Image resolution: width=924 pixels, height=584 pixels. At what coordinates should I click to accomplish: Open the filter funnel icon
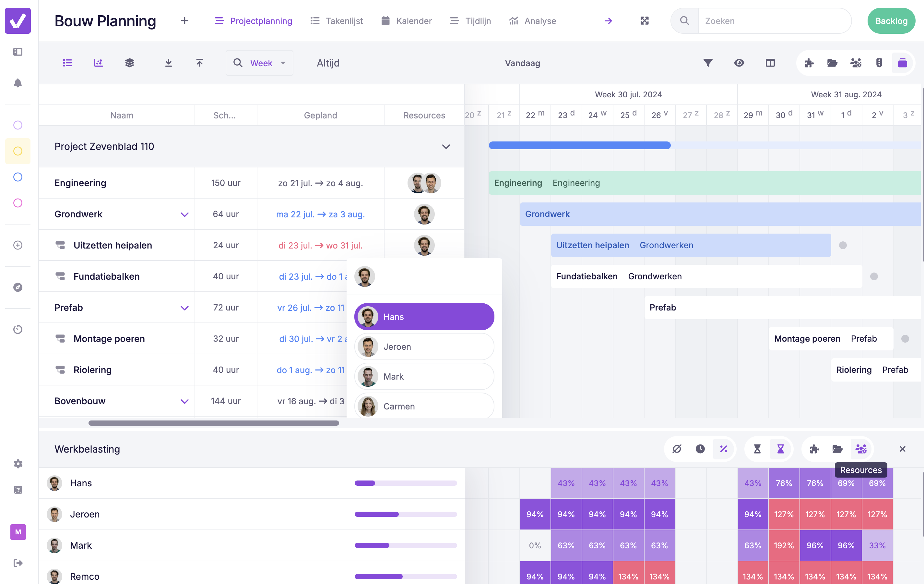(x=708, y=63)
